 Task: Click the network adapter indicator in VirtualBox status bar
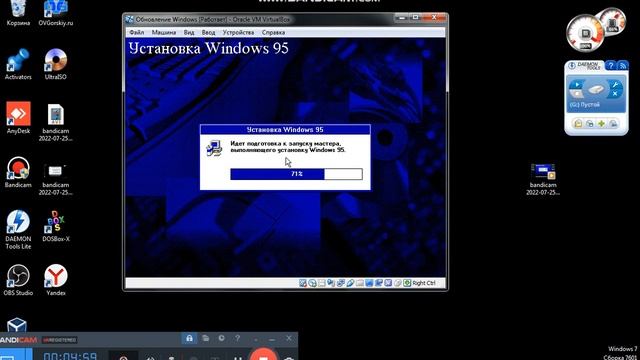click(340, 283)
